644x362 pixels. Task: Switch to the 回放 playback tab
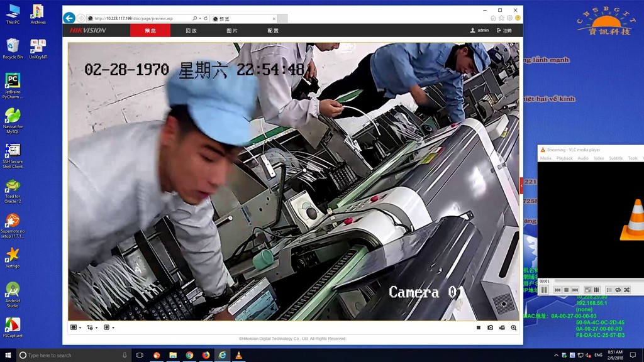pyautogui.click(x=191, y=30)
